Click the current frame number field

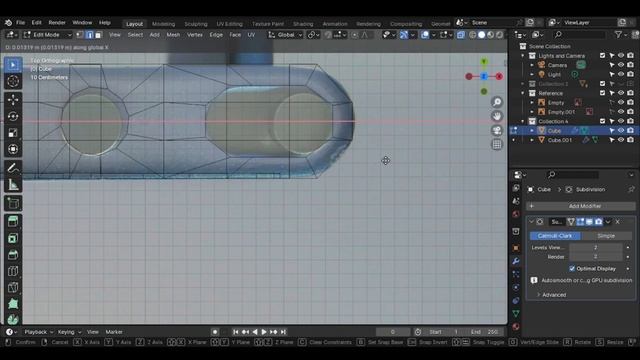pyautogui.click(x=393, y=332)
